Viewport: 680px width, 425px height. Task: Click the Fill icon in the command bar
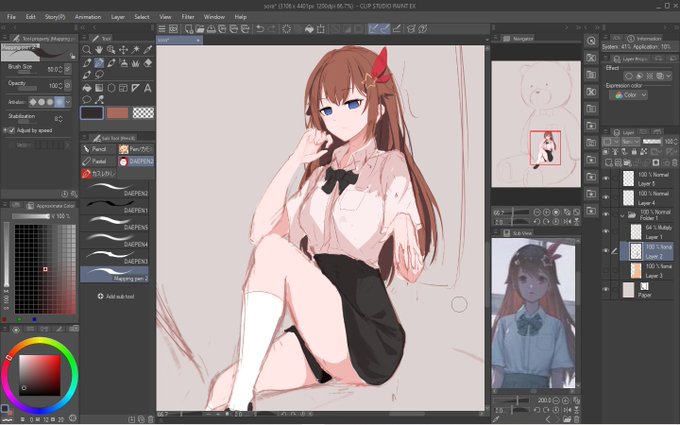[x=309, y=29]
